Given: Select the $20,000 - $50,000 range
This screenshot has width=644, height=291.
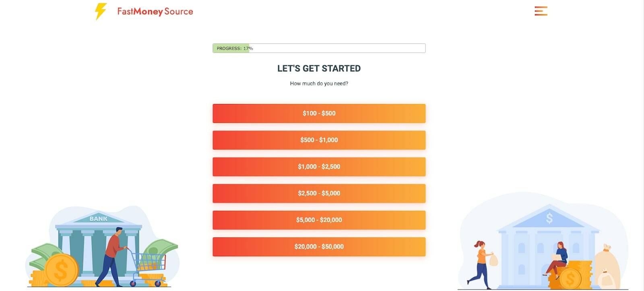Looking at the screenshot, I should (319, 246).
